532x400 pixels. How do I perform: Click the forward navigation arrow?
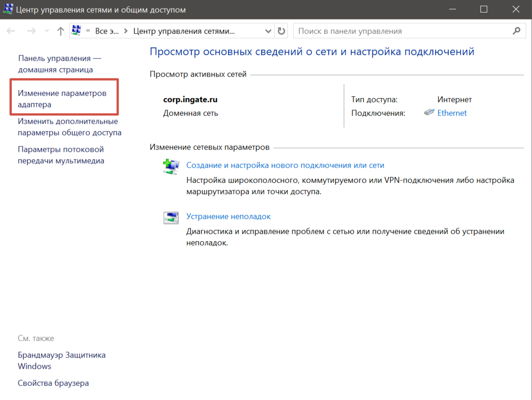(x=31, y=31)
